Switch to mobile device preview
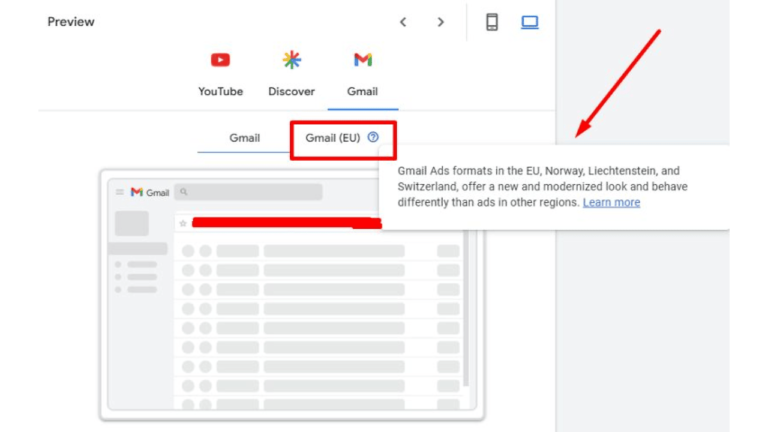The image size is (768, 432). point(492,22)
